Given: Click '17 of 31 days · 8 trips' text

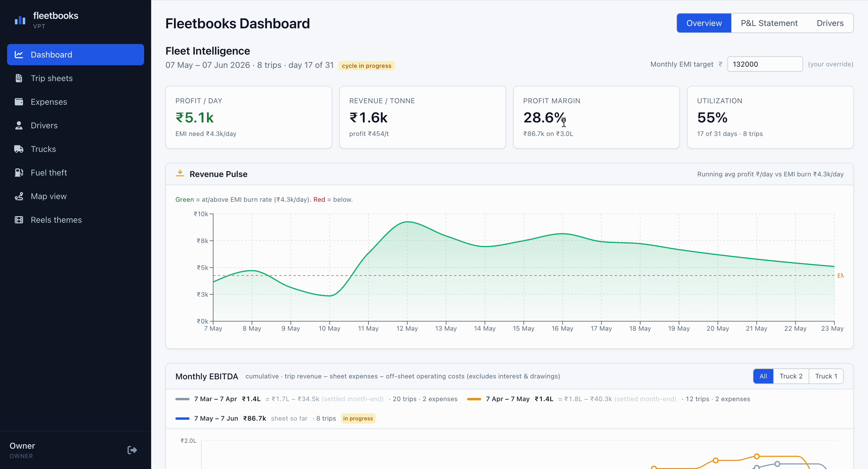Looking at the screenshot, I should click(x=730, y=134).
